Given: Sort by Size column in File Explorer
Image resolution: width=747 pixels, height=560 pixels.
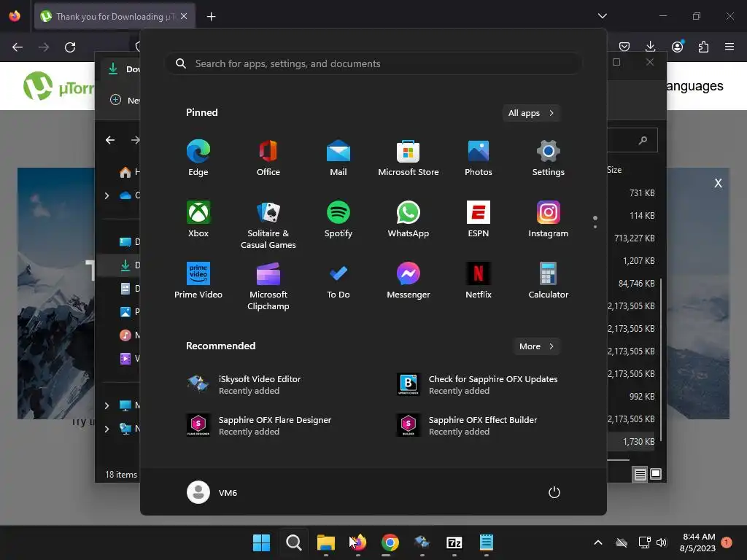Looking at the screenshot, I should (614, 170).
